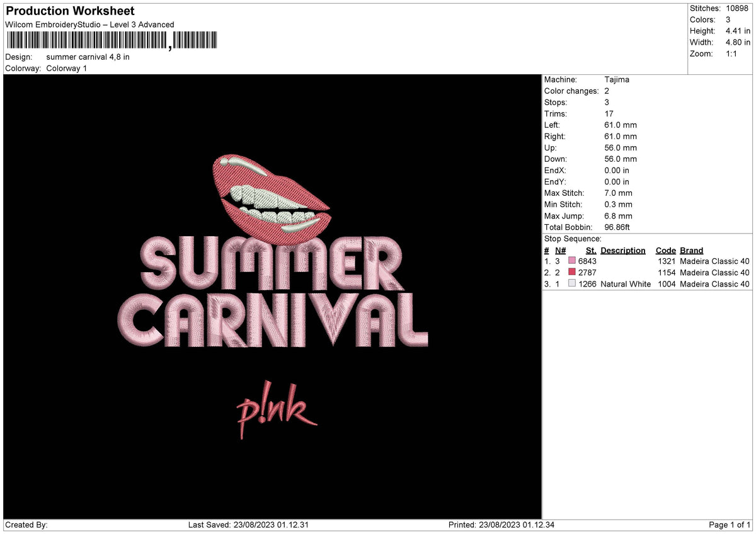Click the "St." column header
Viewport: 756px width, 534px height.
coord(591,250)
